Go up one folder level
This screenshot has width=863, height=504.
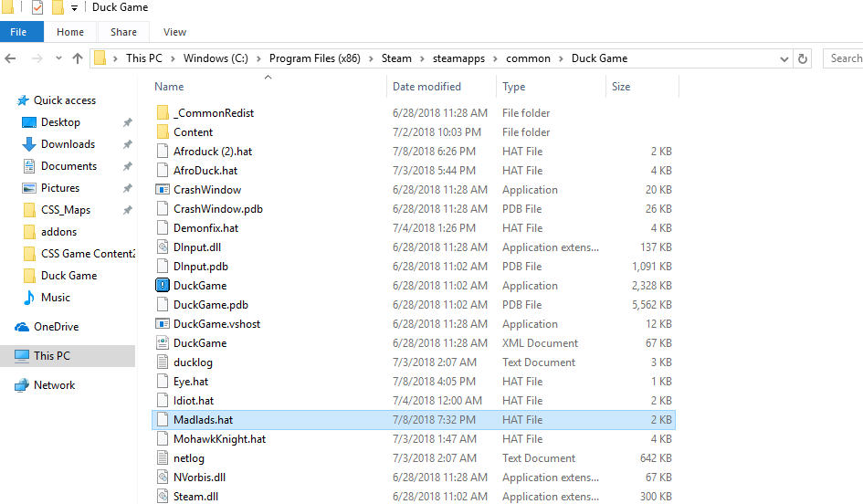click(78, 58)
